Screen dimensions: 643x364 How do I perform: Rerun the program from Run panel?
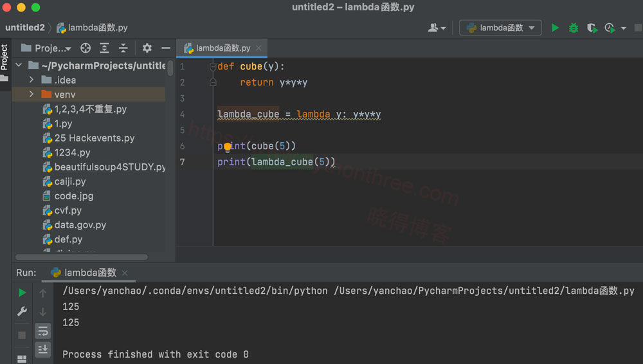22,293
